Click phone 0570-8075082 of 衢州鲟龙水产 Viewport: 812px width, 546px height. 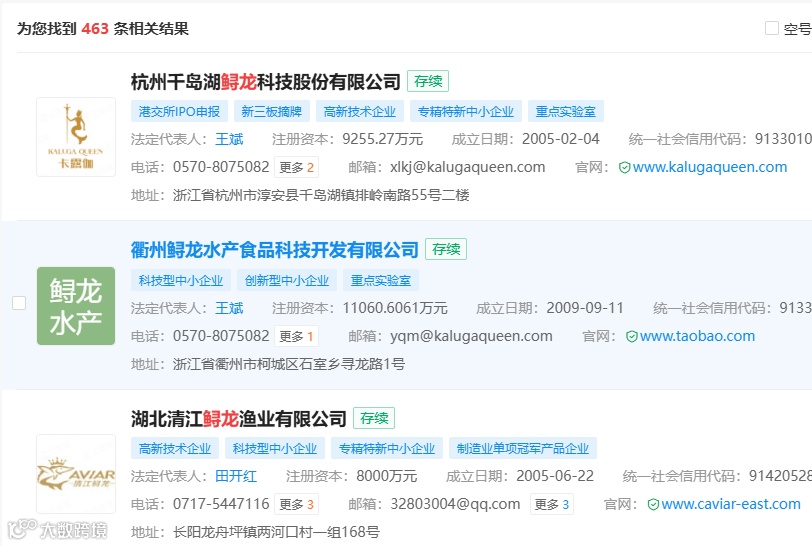pyautogui.click(x=221, y=336)
